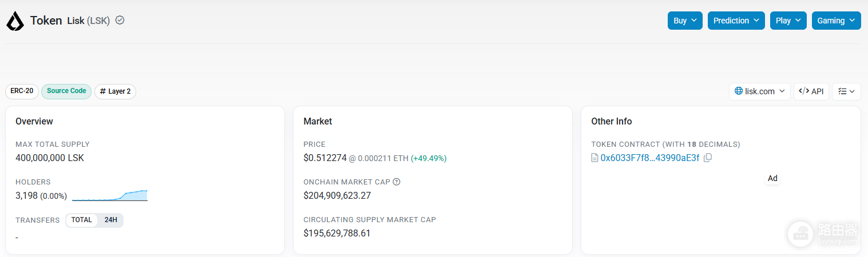Expand the Buy dropdown
Viewport: 868px width, 257px height.
[x=685, y=21]
